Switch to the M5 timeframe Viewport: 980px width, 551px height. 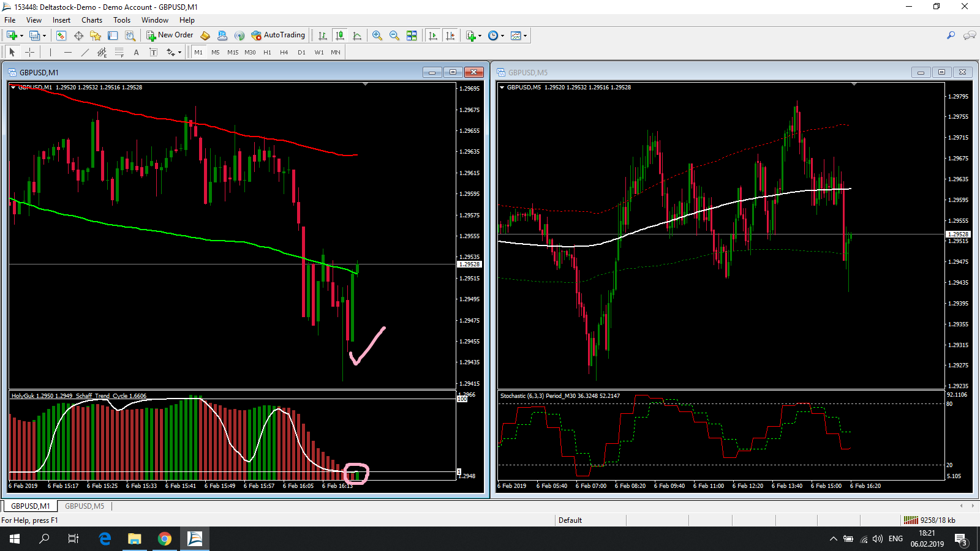click(x=216, y=52)
